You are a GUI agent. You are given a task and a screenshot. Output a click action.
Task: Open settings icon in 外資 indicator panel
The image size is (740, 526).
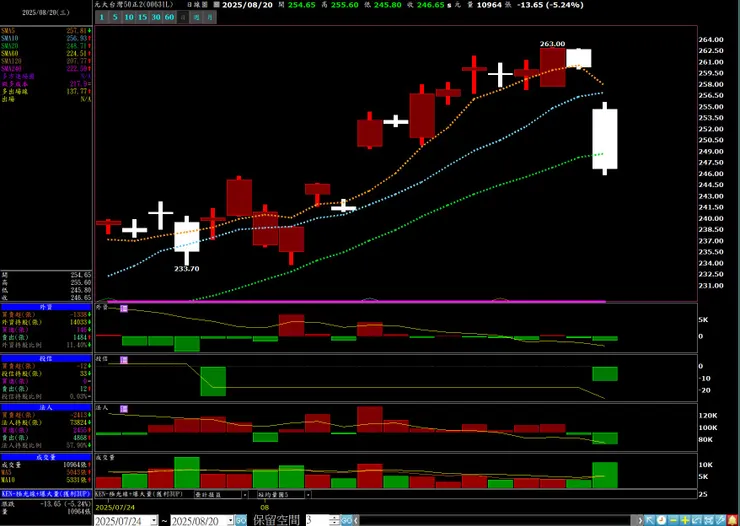124,308
